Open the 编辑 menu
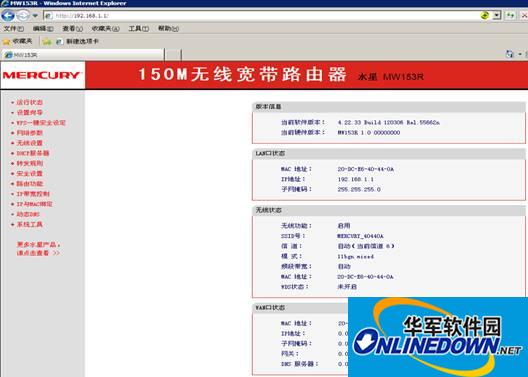 (43, 29)
